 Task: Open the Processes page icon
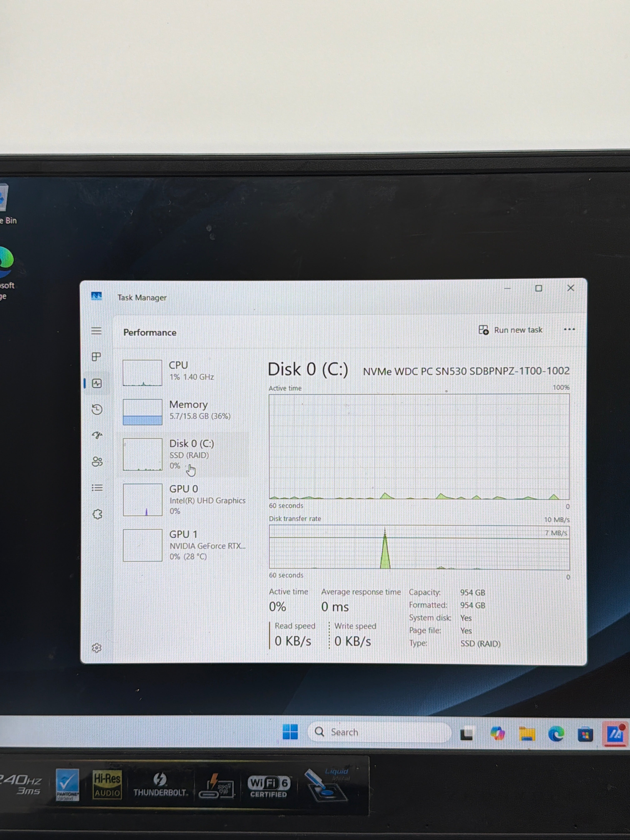click(x=96, y=357)
